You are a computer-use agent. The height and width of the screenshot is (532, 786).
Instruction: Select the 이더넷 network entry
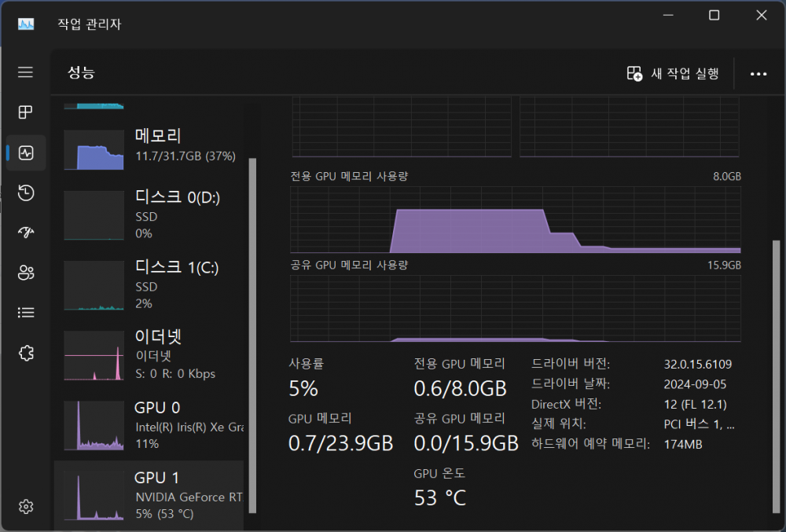pos(149,354)
